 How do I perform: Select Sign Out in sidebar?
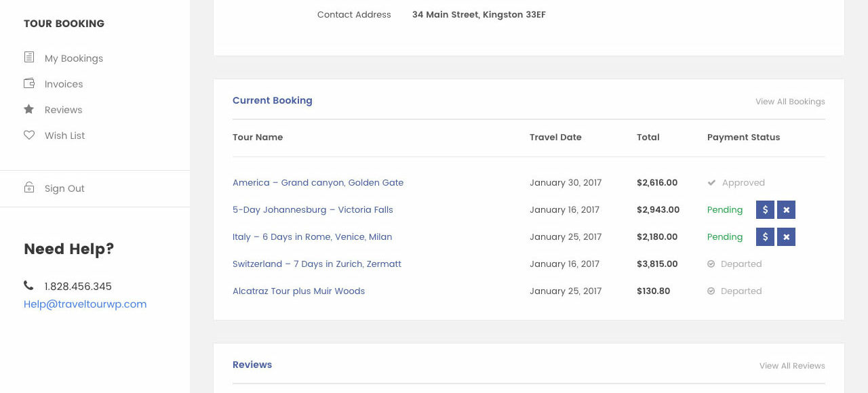(x=64, y=188)
